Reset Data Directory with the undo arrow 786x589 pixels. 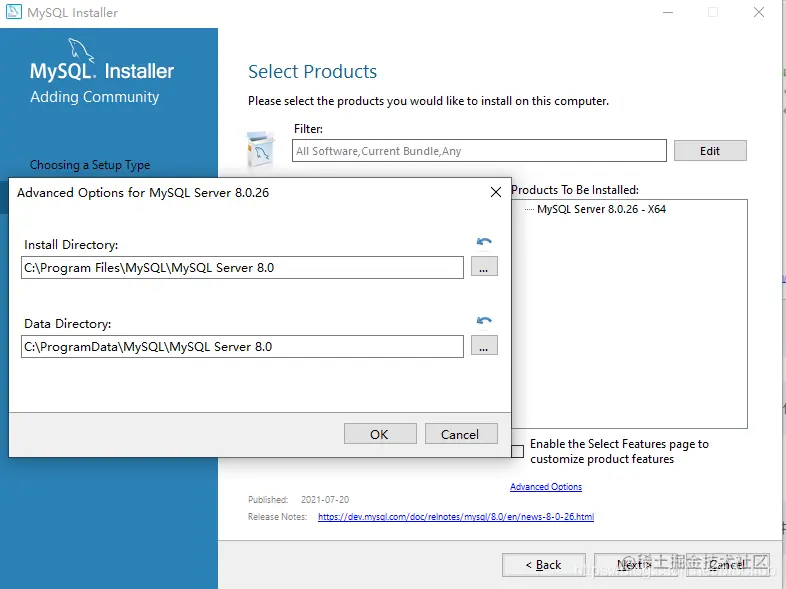(484, 320)
